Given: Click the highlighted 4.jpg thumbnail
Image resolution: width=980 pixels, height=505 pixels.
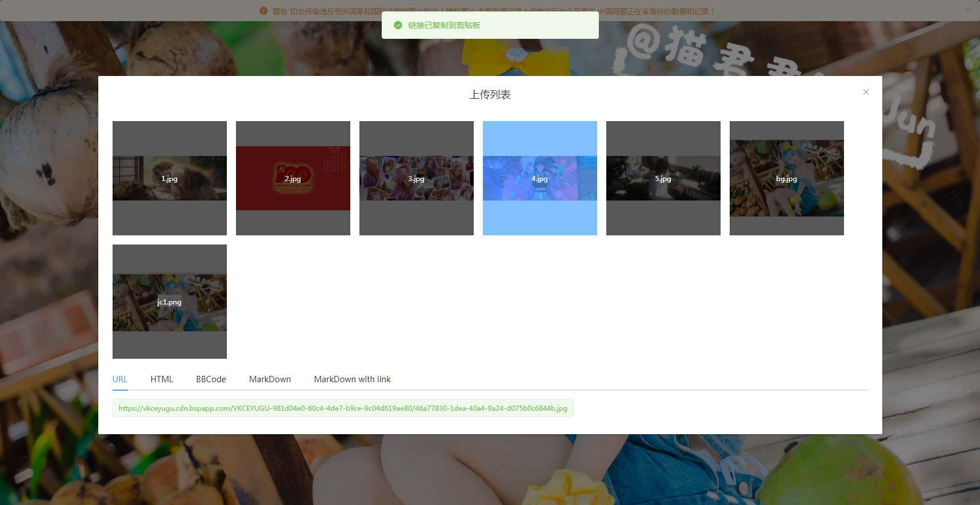Looking at the screenshot, I should [x=540, y=178].
